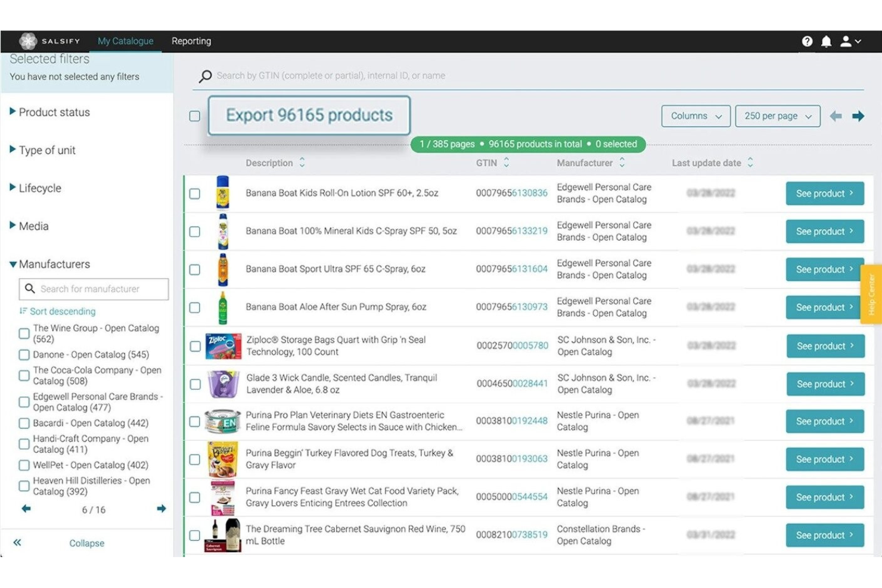Open the Help Center side tab
Image resolution: width=882 pixels, height=588 pixels.
(871, 294)
